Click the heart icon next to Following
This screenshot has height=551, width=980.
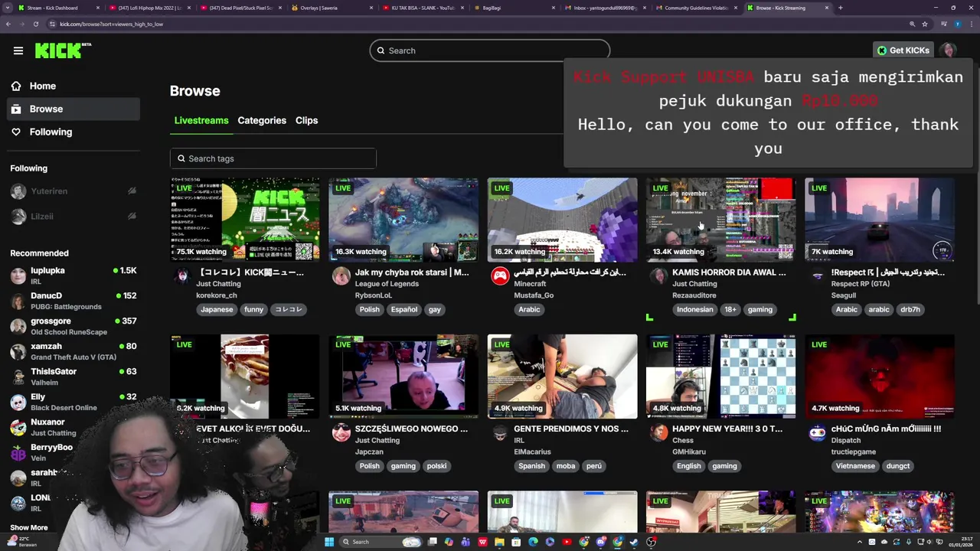tap(16, 132)
